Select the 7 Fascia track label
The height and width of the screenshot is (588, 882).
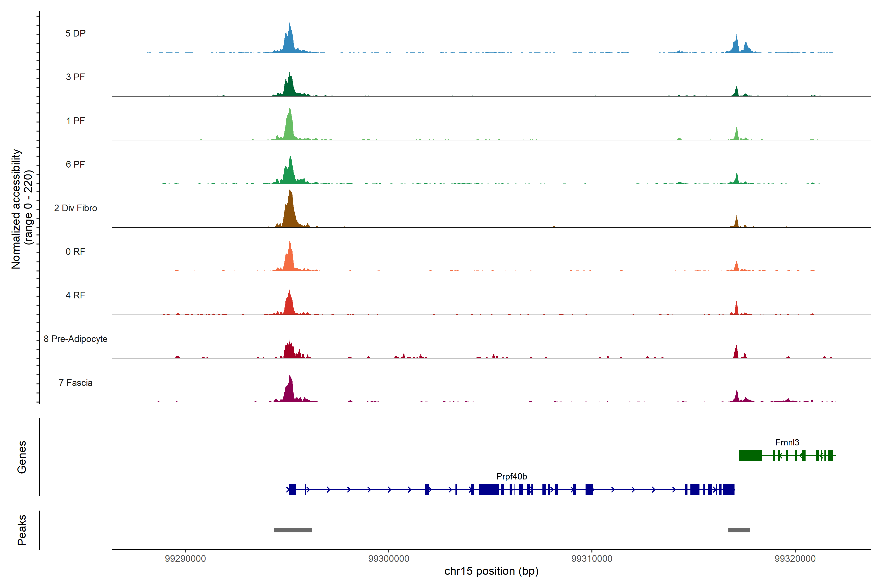point(75,382)
